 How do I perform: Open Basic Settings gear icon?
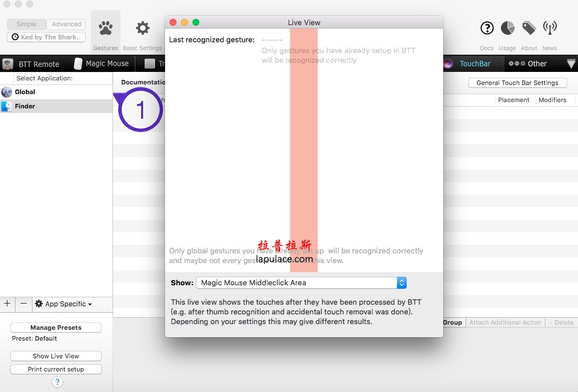point(143,28)
